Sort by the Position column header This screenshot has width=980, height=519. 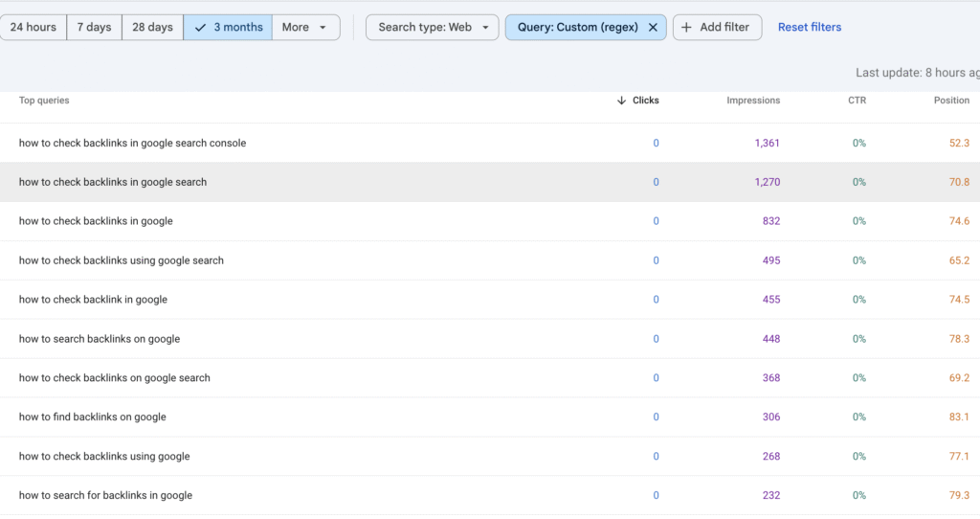pyautogui.click(x=951, y=101)
